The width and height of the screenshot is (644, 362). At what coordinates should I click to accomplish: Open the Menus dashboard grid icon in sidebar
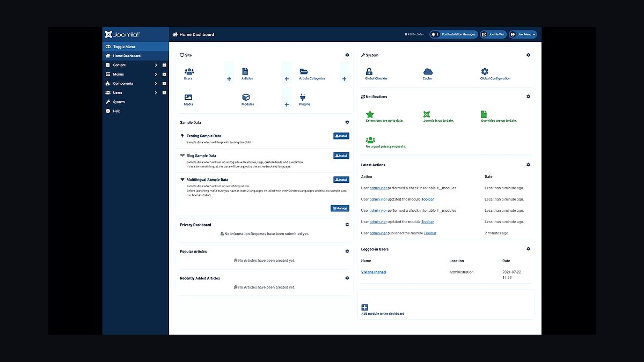tap(164, 74)
